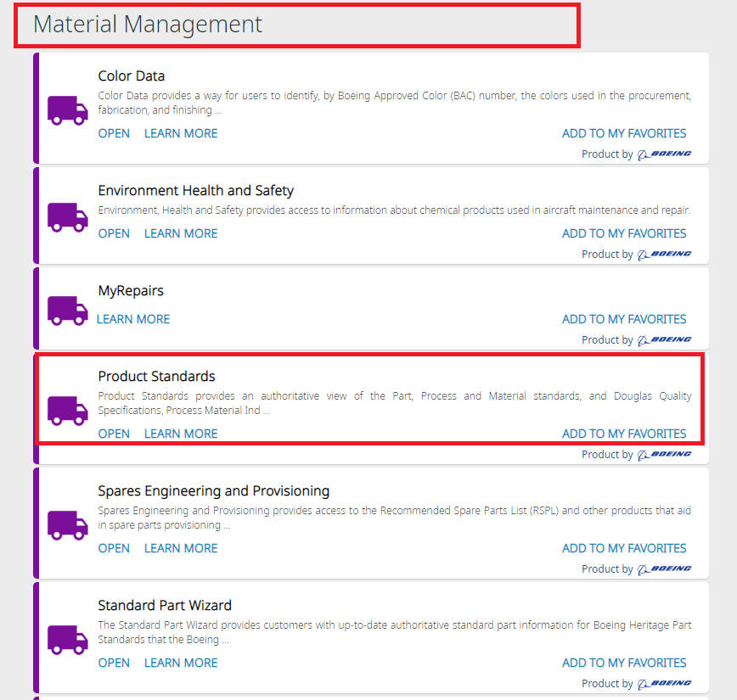Open the Color Data application
The width and height of the screenshot is (737, 700).
[114, 133]
